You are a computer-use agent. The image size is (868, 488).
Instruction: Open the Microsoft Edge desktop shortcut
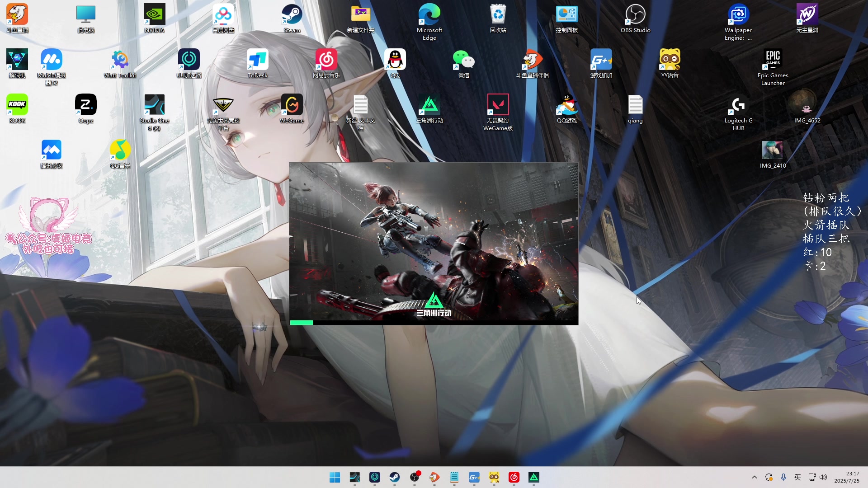point(429,22)
